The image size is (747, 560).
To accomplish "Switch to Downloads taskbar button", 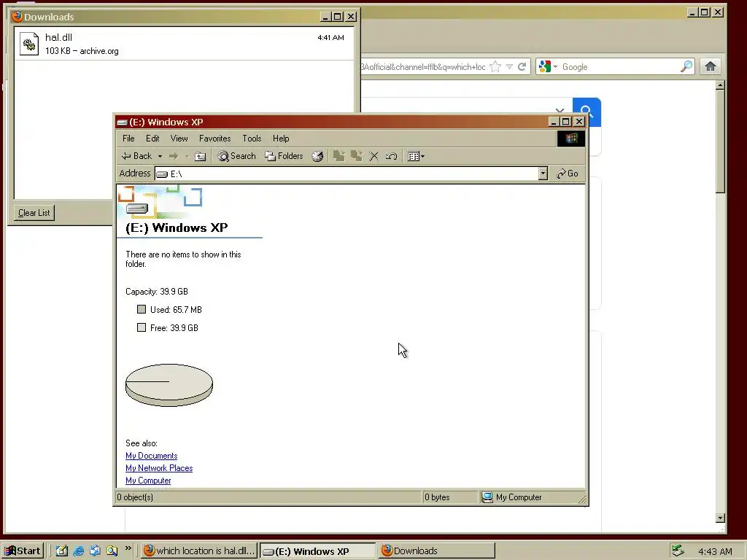I will coord(437,551).
